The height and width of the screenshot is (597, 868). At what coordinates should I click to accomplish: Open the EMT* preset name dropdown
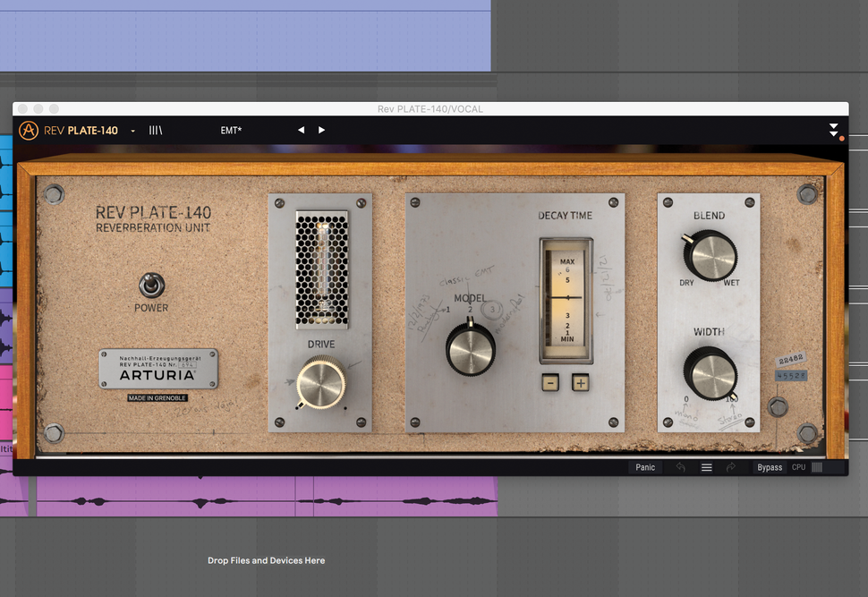[x=232, y=130]
